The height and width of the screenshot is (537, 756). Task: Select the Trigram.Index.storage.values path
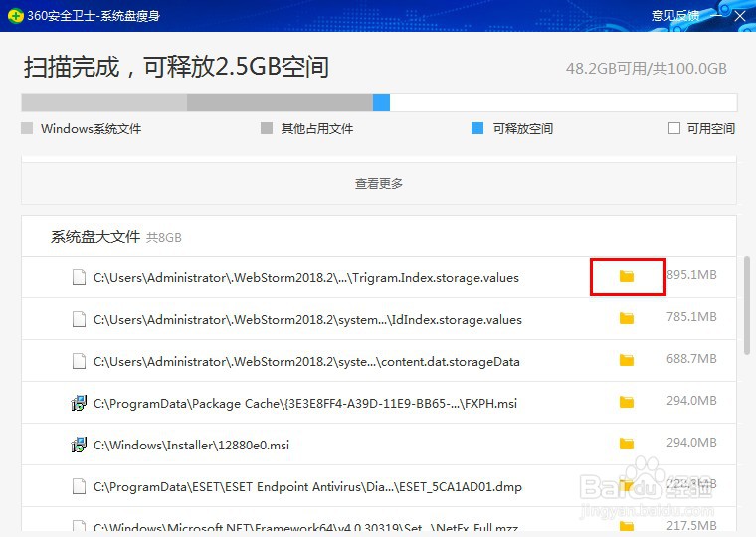pyautogui.click(x=306, y=278)
